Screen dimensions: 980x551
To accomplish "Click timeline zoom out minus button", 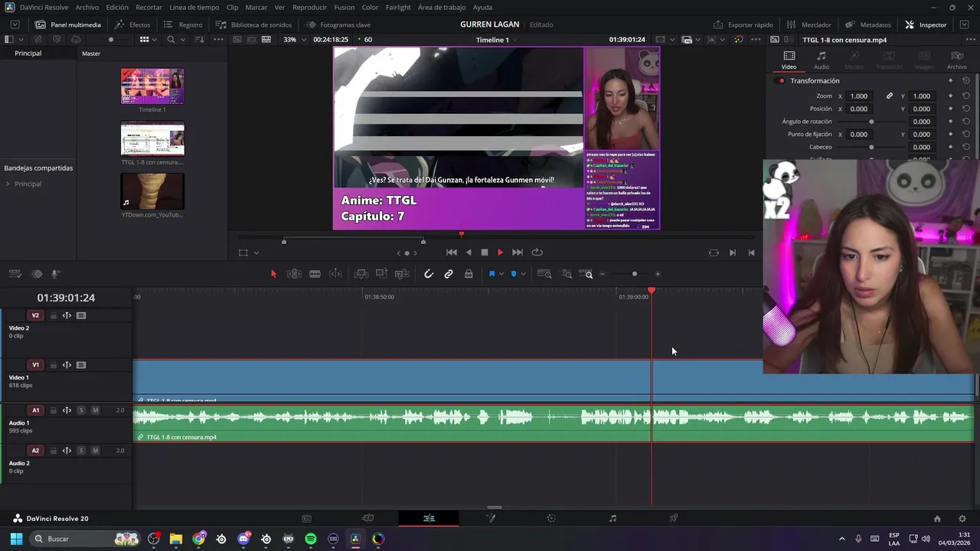I will [603, 274].
